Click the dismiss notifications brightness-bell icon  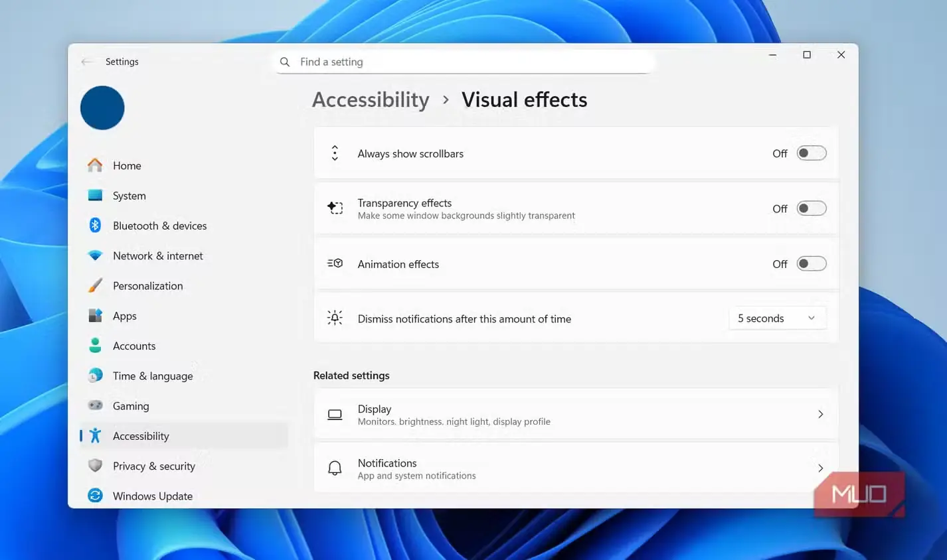coord(335,318)
